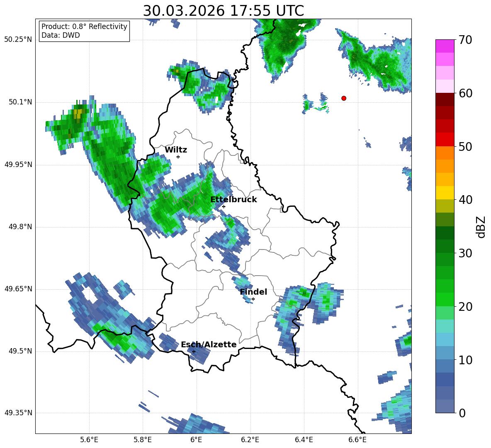Click the 49.8°N latitude label

[20, 227]
